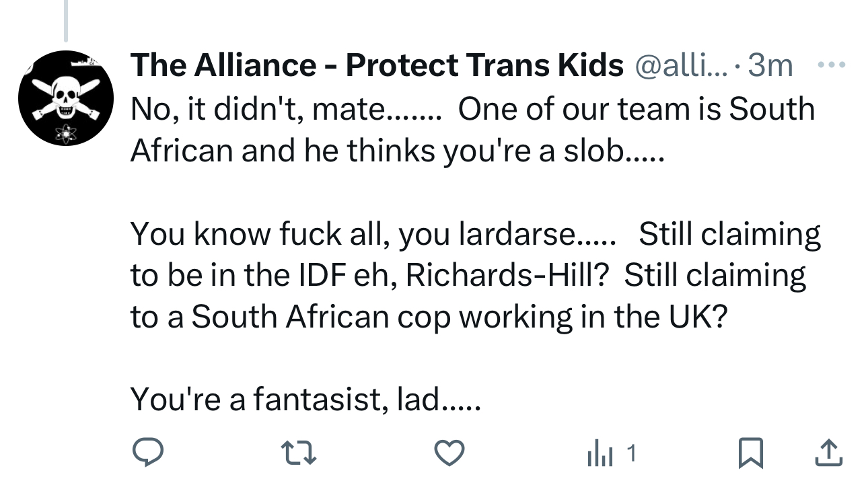Click "The Alliance - Protect Trans Kids" name

[x=376, y=65]
